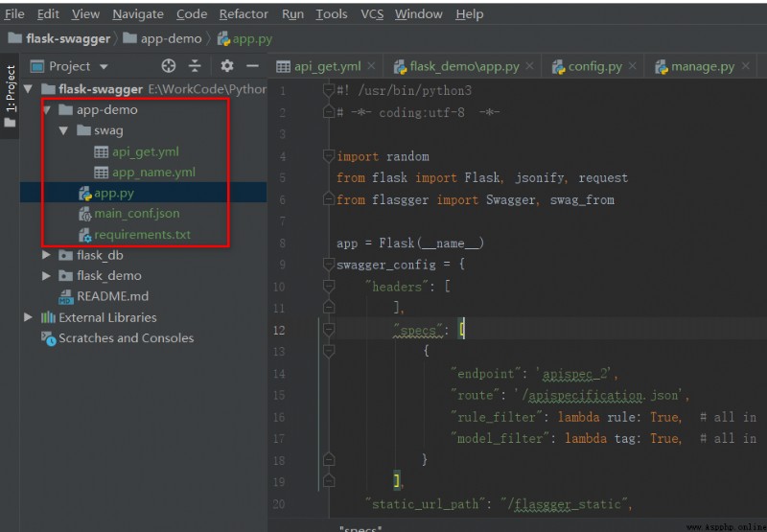Screen dimensions: 767x532
Task: Select app_name.yml in the project tree
Action: coord(153,173)
